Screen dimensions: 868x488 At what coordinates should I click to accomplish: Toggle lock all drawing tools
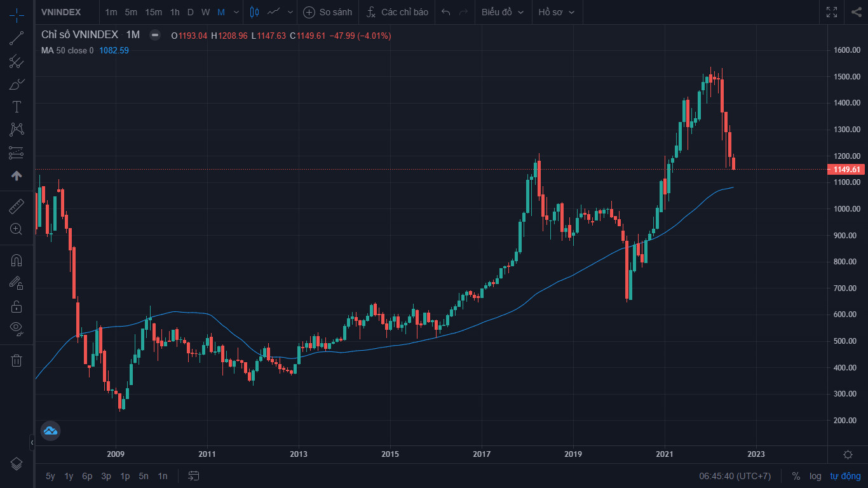click(x=17, y=306)
